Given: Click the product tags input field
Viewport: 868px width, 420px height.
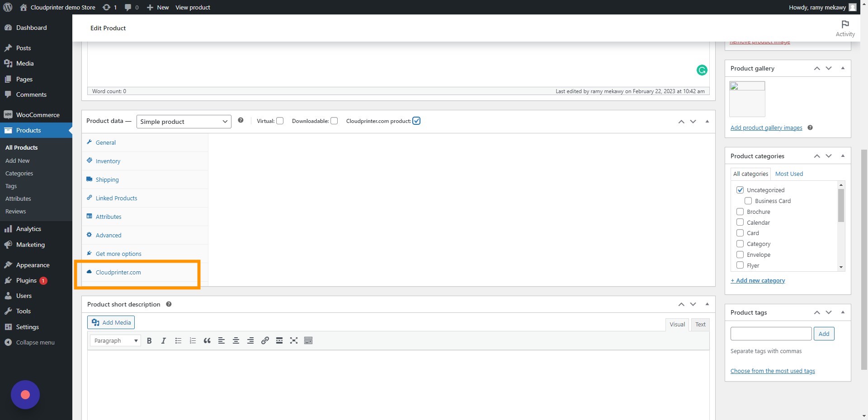Looking at the screenshot, I should coord(771,334).
